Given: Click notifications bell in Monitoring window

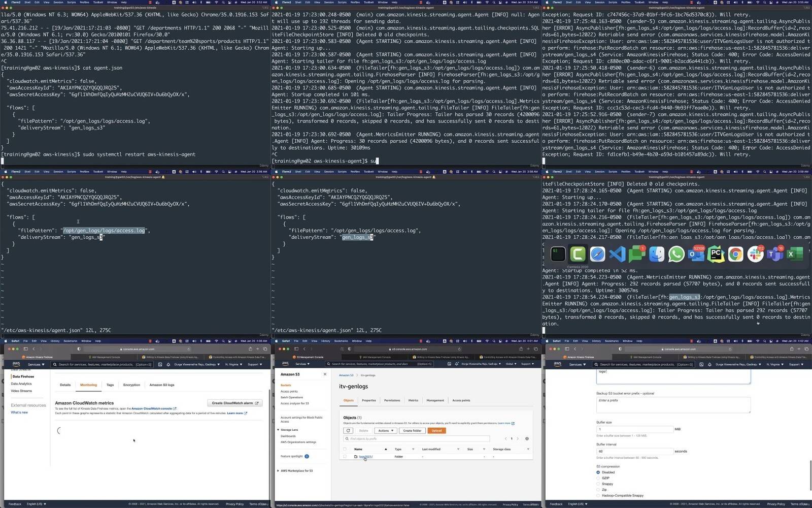Looking at the screenshot, I should 168,364.
